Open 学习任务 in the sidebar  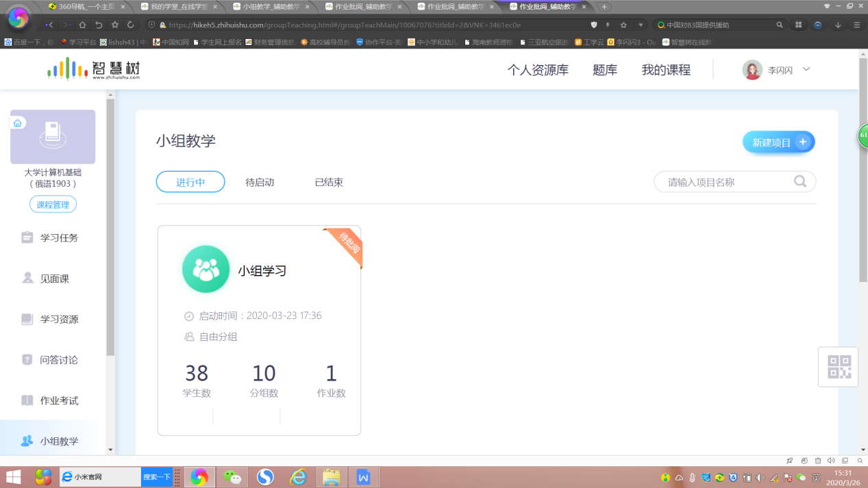(59, 237)
